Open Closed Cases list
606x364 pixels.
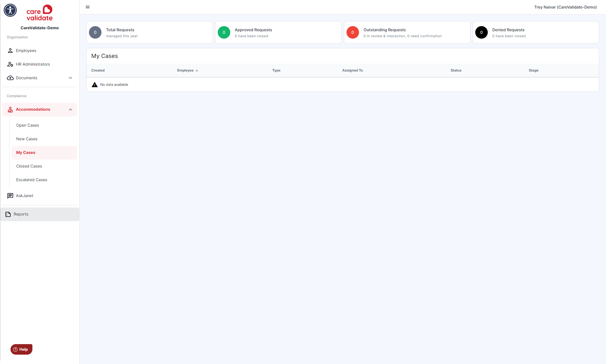[44, 166]
